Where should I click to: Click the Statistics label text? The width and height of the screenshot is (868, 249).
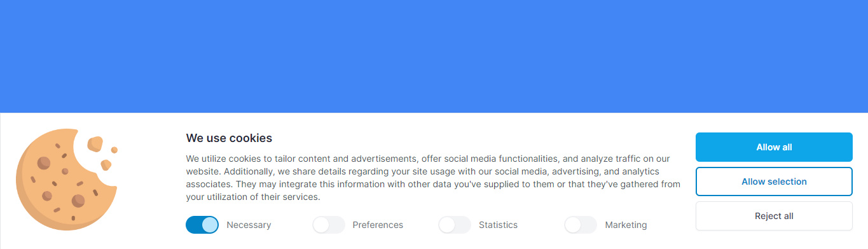[498, 225]
